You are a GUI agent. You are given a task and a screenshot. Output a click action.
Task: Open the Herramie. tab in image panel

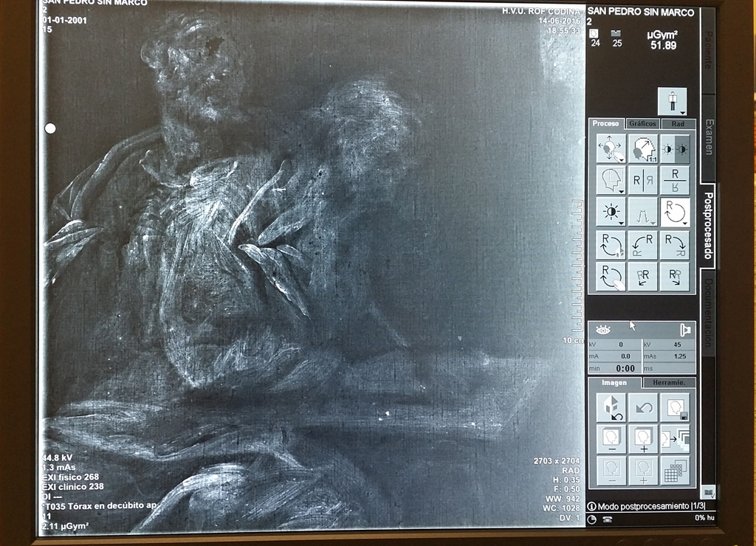pos(670,382)
